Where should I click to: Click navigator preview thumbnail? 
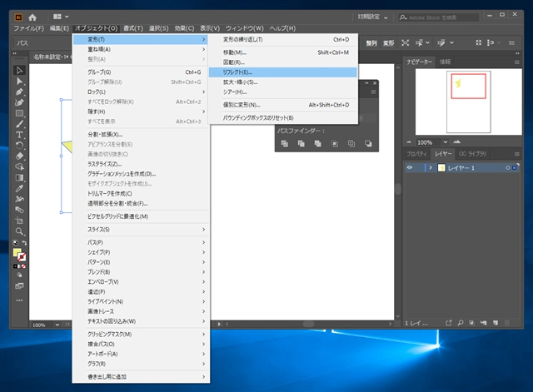tap(468, 102)
